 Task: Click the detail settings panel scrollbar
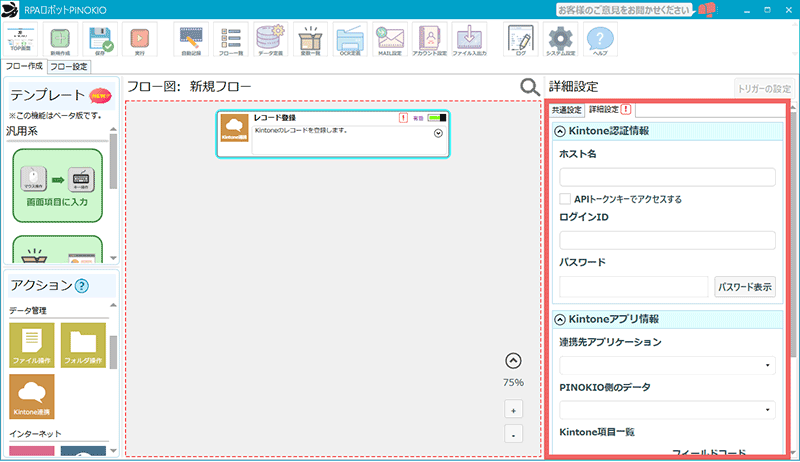[795, 235]
